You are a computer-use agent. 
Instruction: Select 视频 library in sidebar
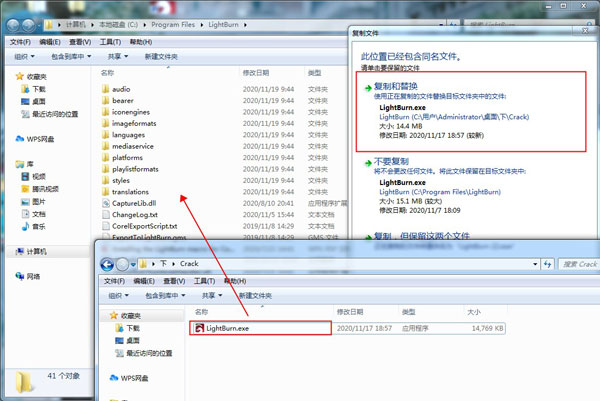39,176
